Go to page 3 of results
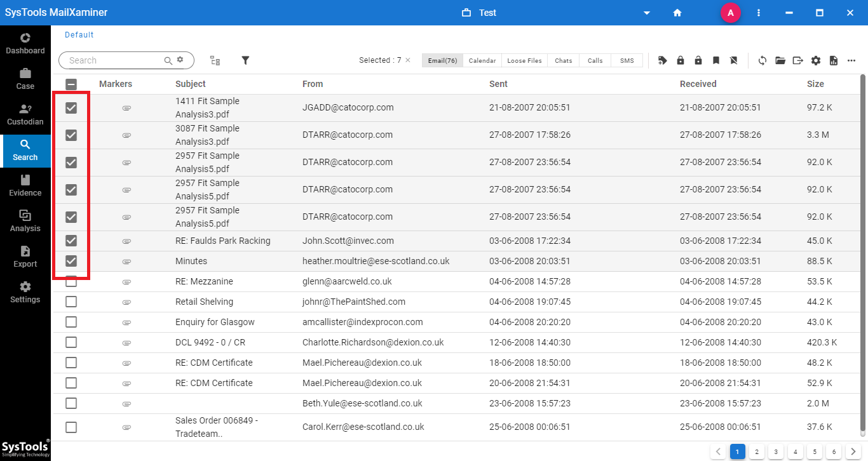This screenshot has height=461, width=868. coord(775,451)
